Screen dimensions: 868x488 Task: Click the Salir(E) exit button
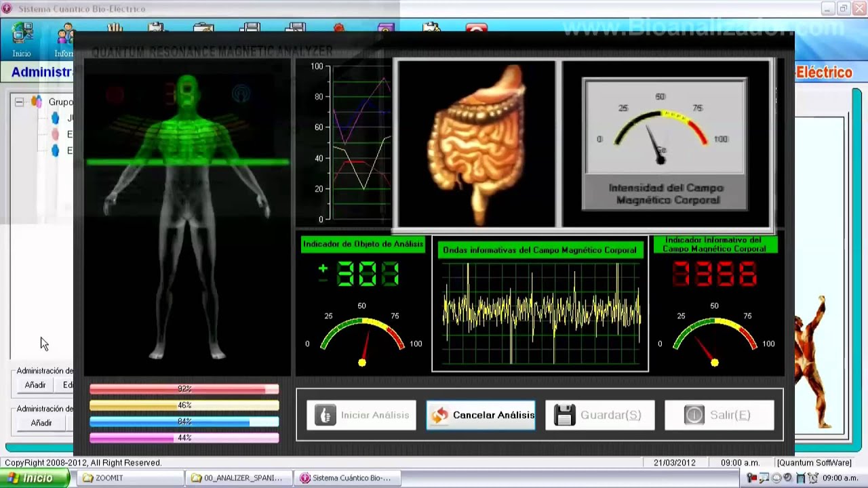tap(719, 415)
